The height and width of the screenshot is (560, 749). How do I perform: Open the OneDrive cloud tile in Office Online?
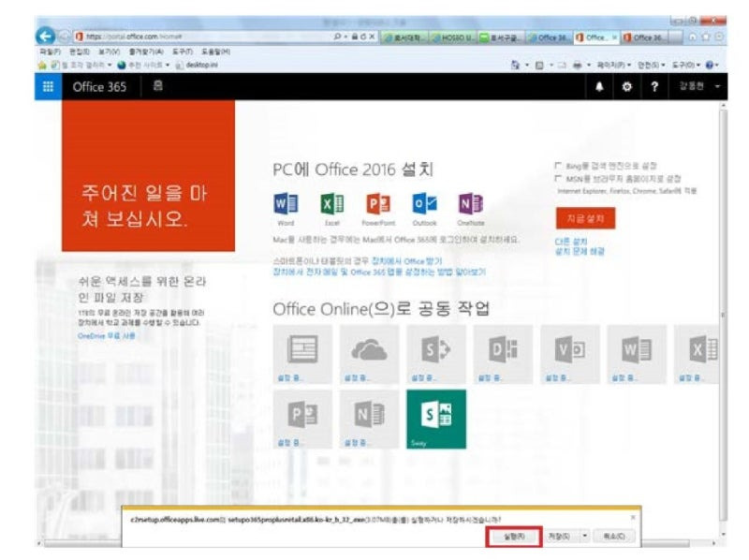pos(369,354)
